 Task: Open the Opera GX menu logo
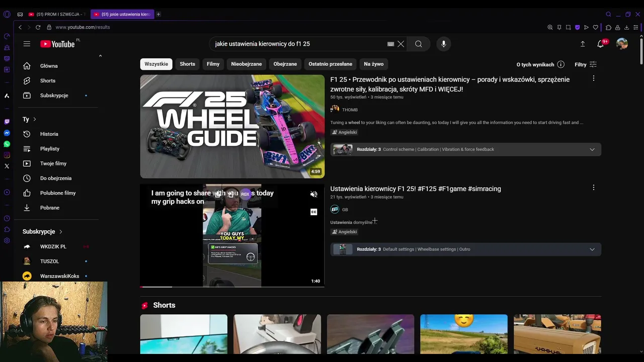pyautogui.click(x=7, y=14)
